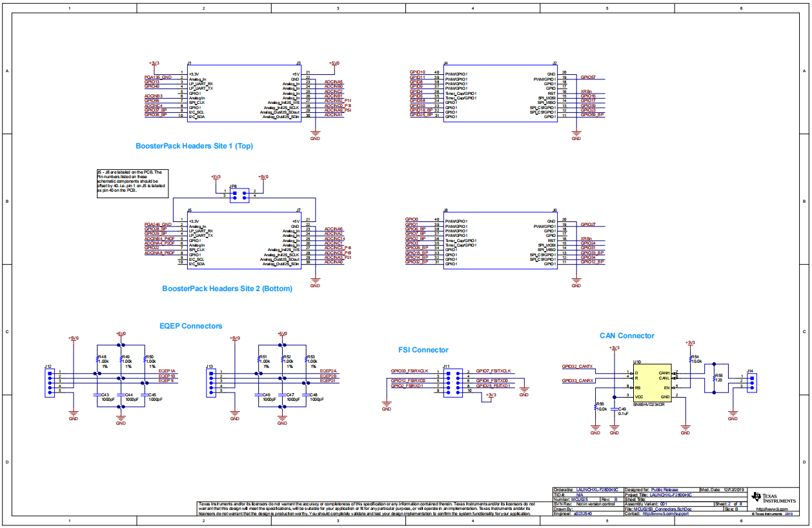Click the ADCINA0 net label

(334, 262)
